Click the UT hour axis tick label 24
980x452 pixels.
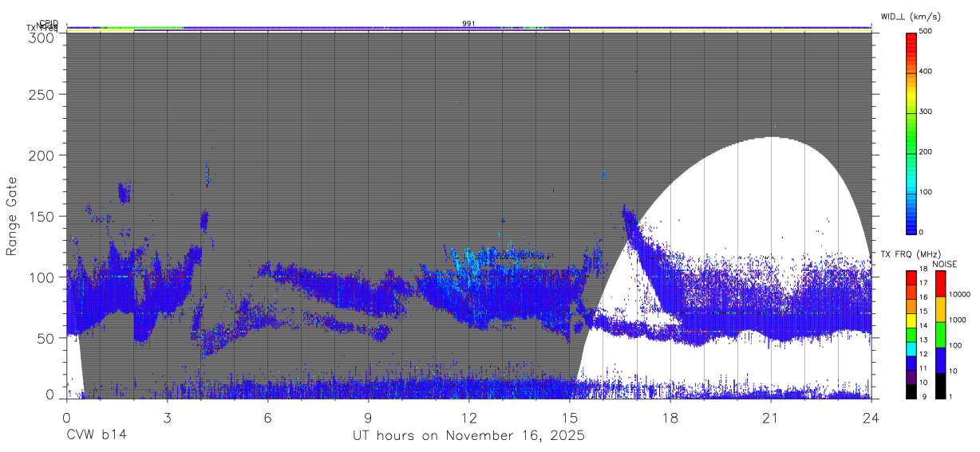click(x=871, y=418)
